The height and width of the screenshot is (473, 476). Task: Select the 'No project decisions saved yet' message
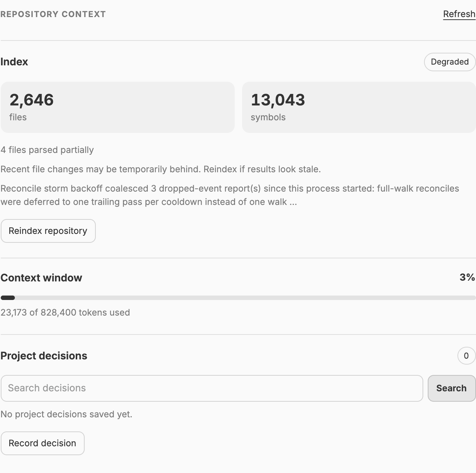(x=66, y=414)
